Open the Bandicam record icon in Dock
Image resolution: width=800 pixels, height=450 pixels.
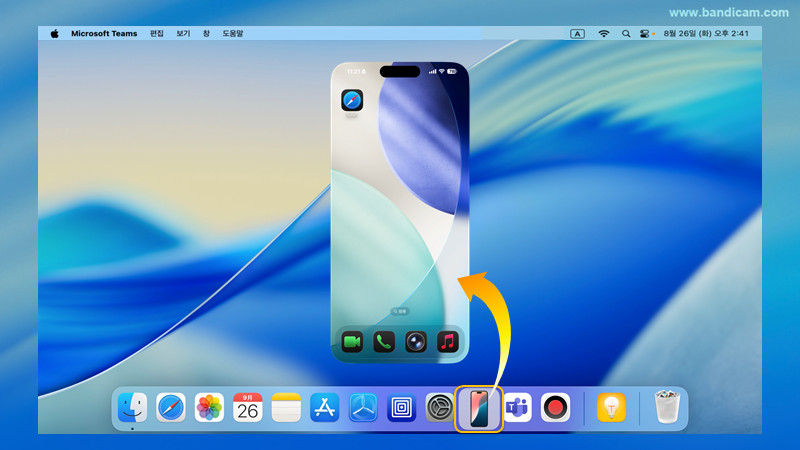click(x=555, y=408)
